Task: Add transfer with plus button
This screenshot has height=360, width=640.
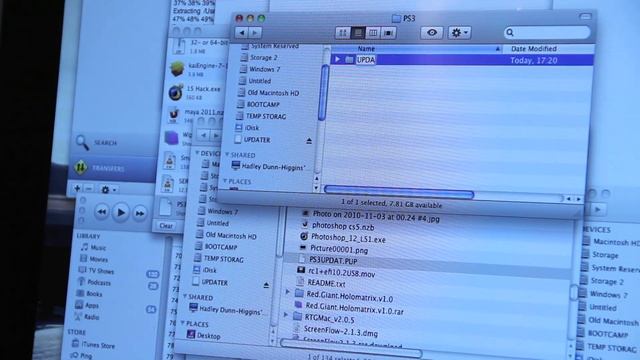Action: (x=77, y=188)
